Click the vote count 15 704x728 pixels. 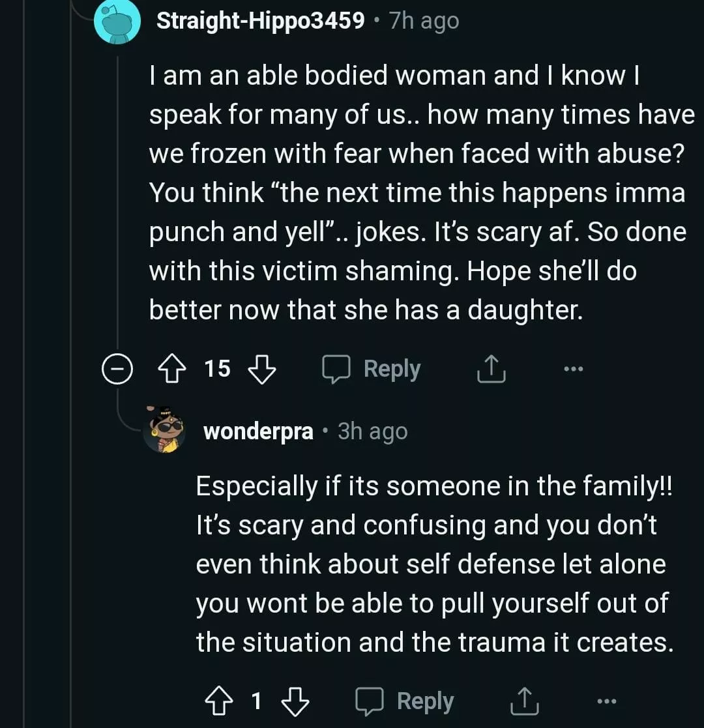tap(218, 370)
